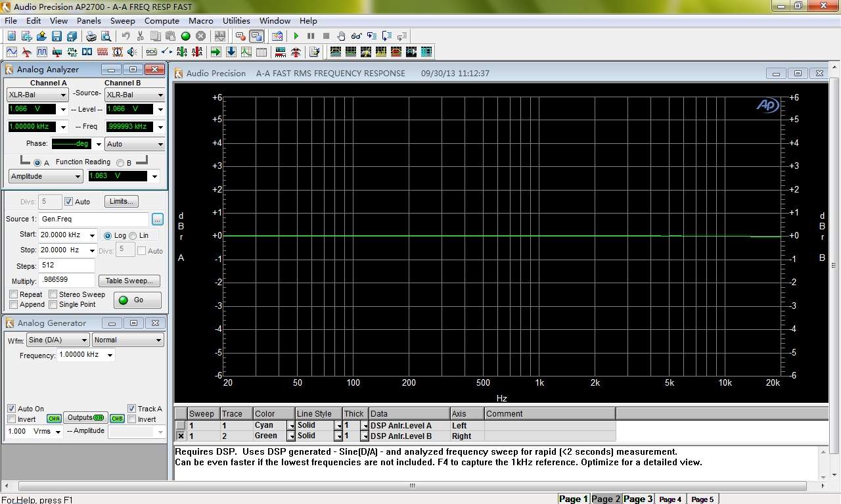Enable the Repeat sweep checkbox
Image resolution: width=841 pixels, height=504 pixels.
click(x=13, y=294)
